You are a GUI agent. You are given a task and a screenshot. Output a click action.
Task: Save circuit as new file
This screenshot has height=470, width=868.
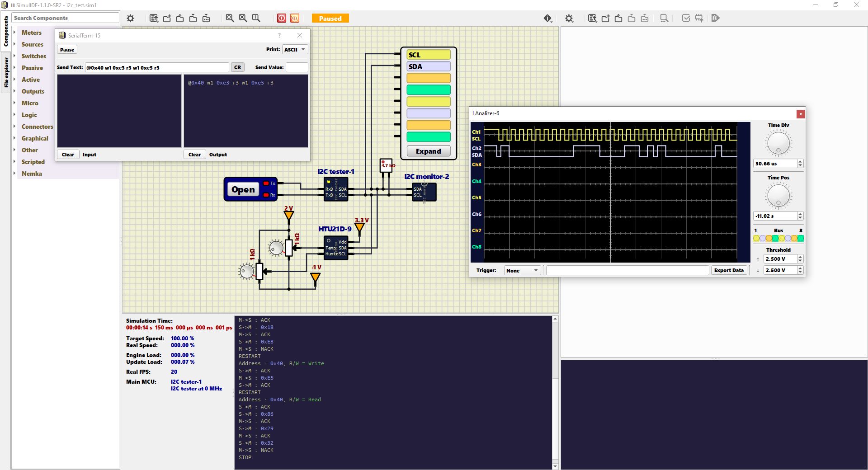[x=206, y=18]
